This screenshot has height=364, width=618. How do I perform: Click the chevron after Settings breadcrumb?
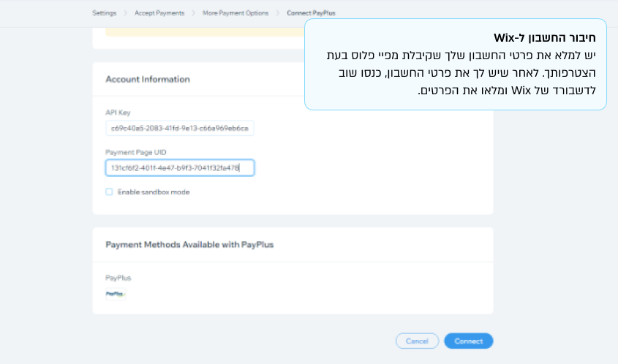pyautogui.click(x=125, y=13)
